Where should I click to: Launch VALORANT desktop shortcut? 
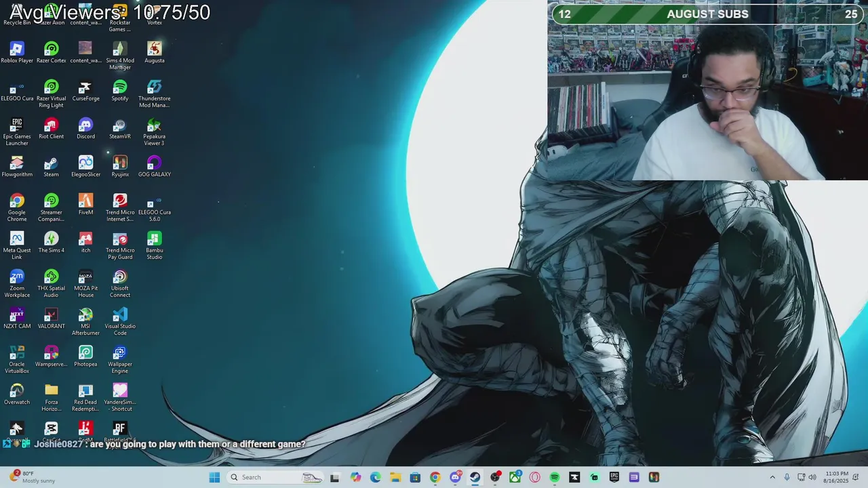52,319
